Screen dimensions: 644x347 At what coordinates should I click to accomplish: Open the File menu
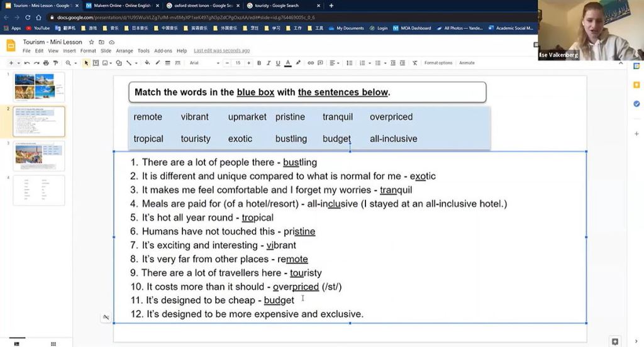pyautogui.click(x=26, y=51)
